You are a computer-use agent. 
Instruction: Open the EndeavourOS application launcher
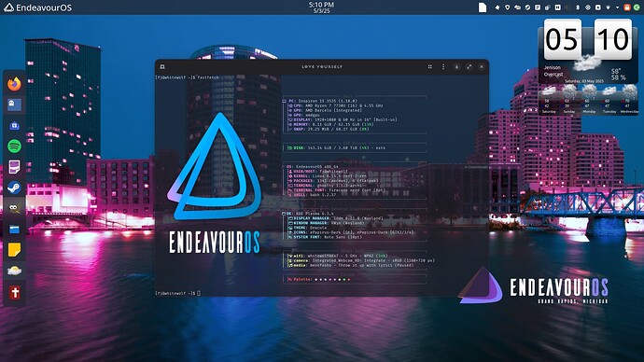click(37, 7)
